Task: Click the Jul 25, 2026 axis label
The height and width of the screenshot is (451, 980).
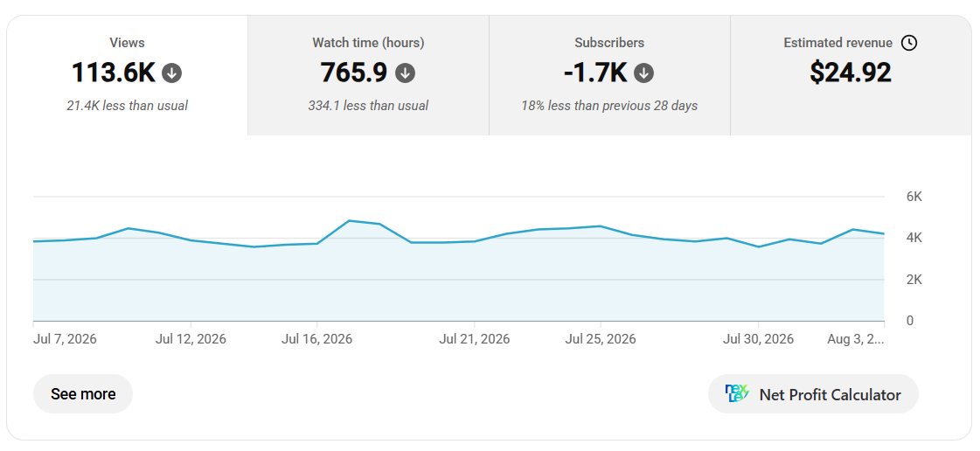Action: coord(601,339)
